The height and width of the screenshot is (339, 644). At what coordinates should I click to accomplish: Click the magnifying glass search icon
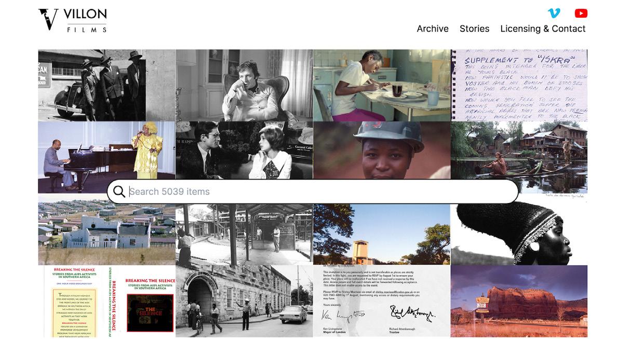click(x=119, y=192)
